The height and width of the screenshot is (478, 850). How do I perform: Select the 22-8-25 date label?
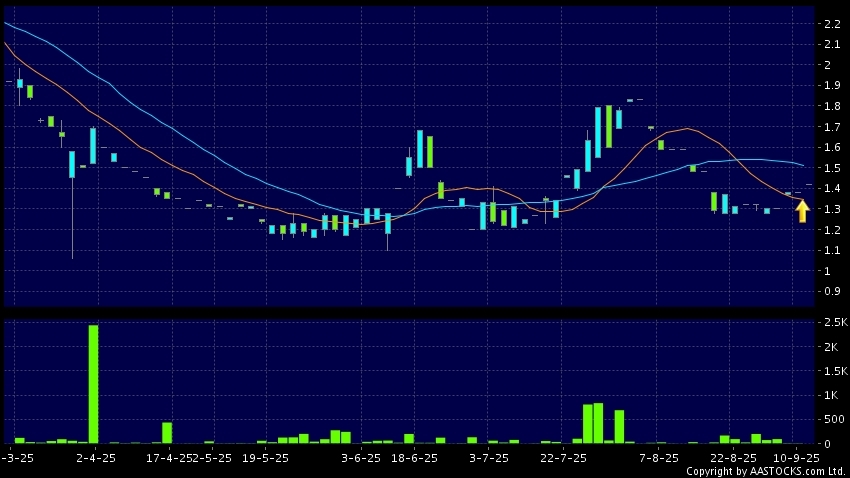point(733,458)
